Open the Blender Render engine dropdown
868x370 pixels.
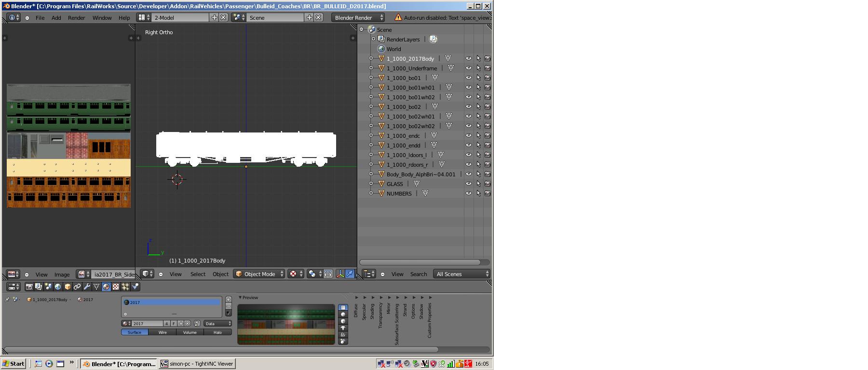coord(358,17)
